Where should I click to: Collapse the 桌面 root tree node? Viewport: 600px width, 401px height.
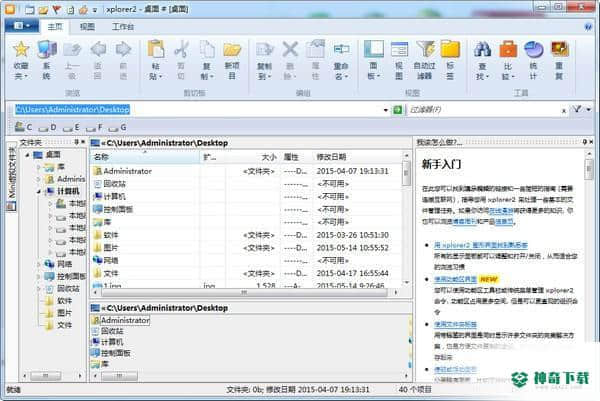27,155
